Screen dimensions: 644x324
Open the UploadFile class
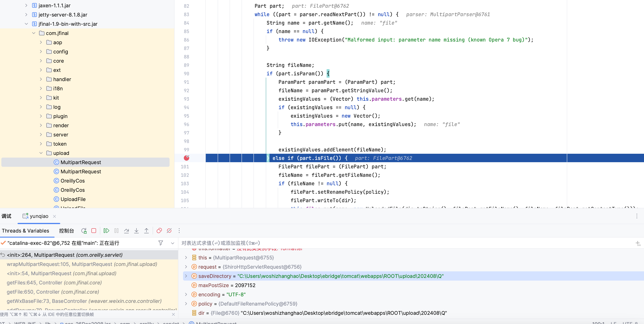(73, 199)
